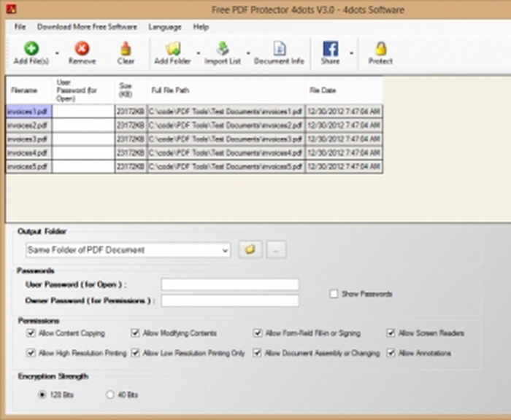511x420 pixels.
Task: Click the Import List toolbar icon
Action: [223, 49]
